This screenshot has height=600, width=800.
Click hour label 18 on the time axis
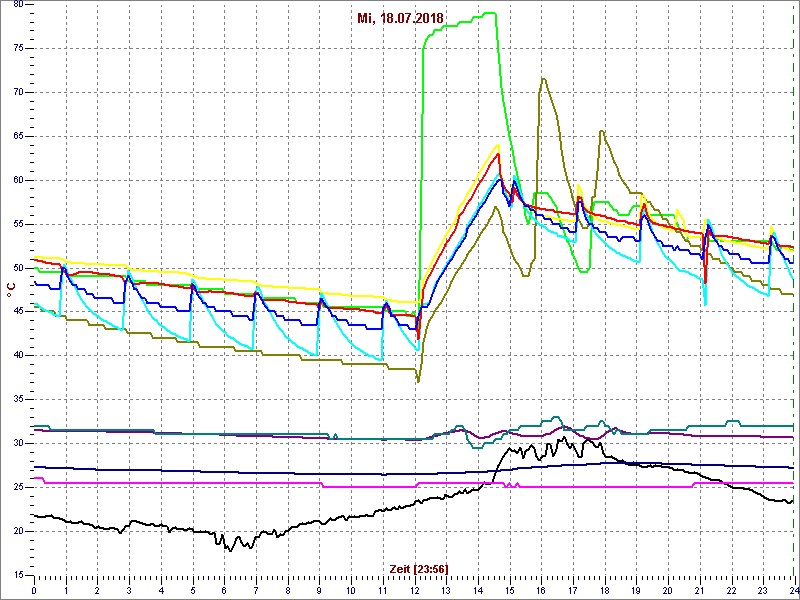tap(604, 590)
